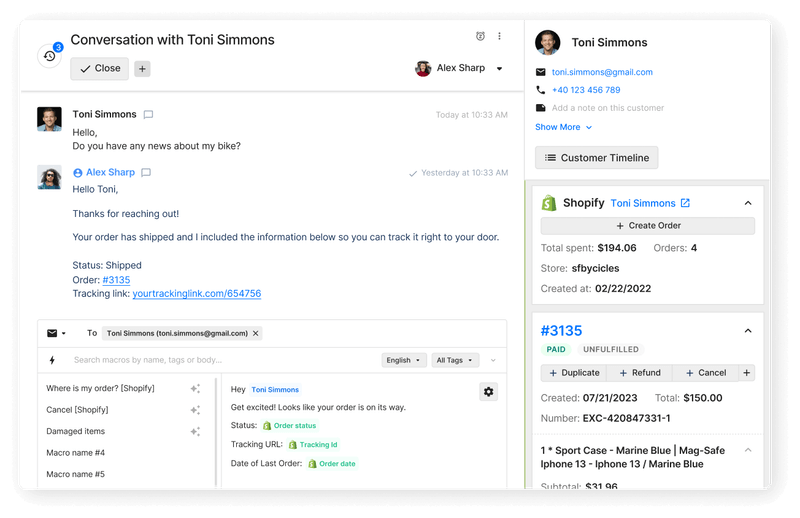Click the sparkle icon beside Damaged items macro

pos(195,432)
